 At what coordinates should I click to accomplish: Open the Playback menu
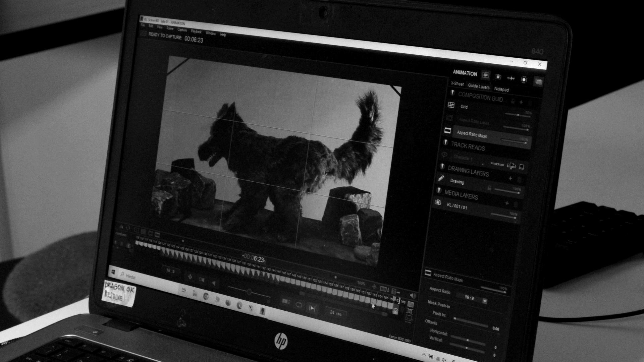point(196,32)
